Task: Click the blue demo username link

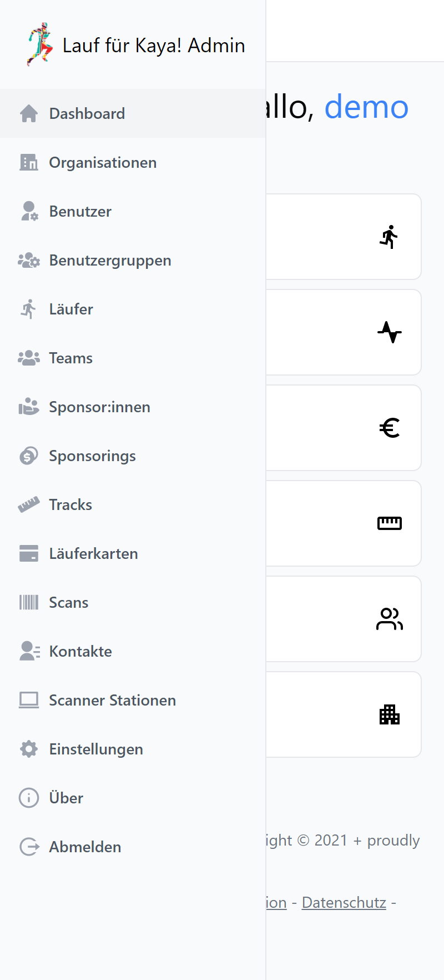Action: point(366,107)
